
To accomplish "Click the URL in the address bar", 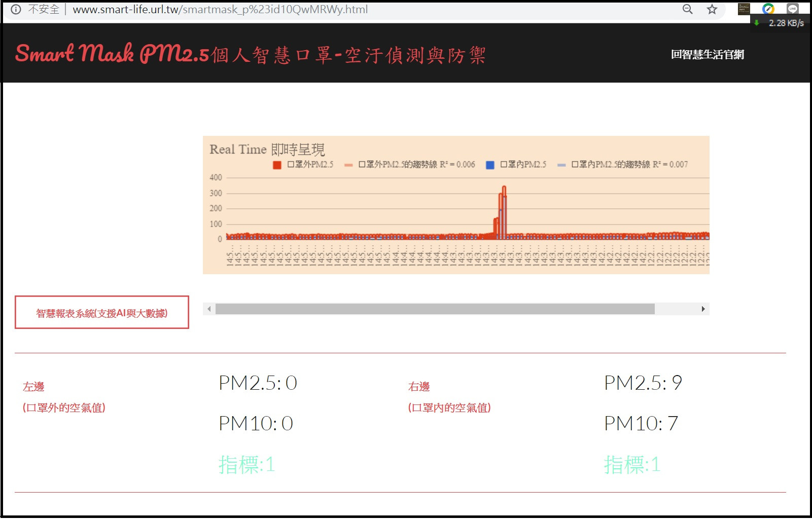I will [220, 10].
